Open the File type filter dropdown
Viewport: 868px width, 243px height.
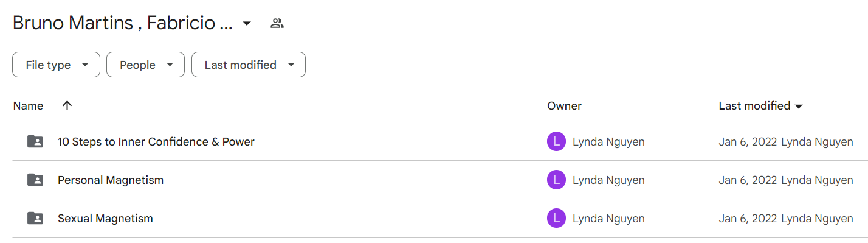click(x=56, y=65)
